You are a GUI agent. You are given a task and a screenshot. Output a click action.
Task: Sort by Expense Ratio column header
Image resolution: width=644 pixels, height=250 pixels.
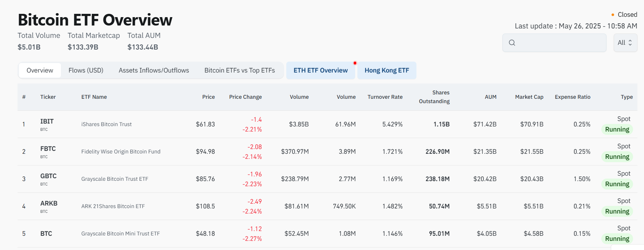tap(572, 97)
